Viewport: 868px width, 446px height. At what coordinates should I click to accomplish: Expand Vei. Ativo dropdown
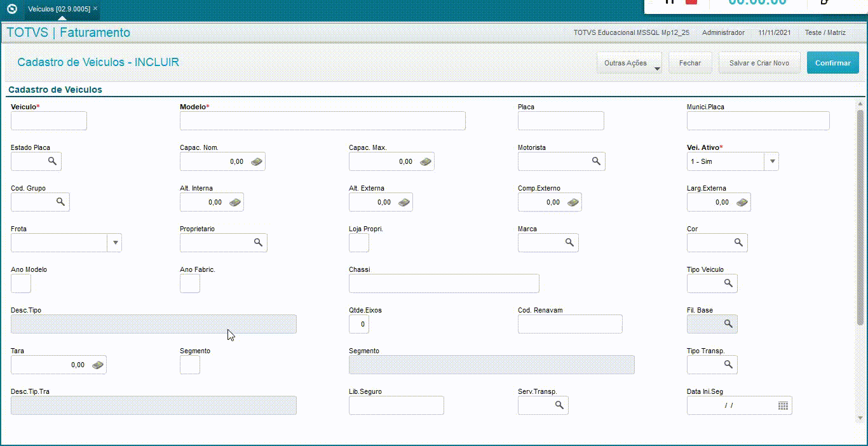click(x=773, y=161)
